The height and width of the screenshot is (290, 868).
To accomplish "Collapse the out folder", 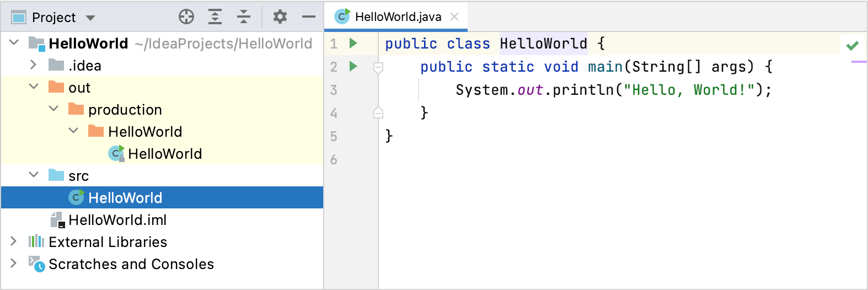I will coord(34,87).
